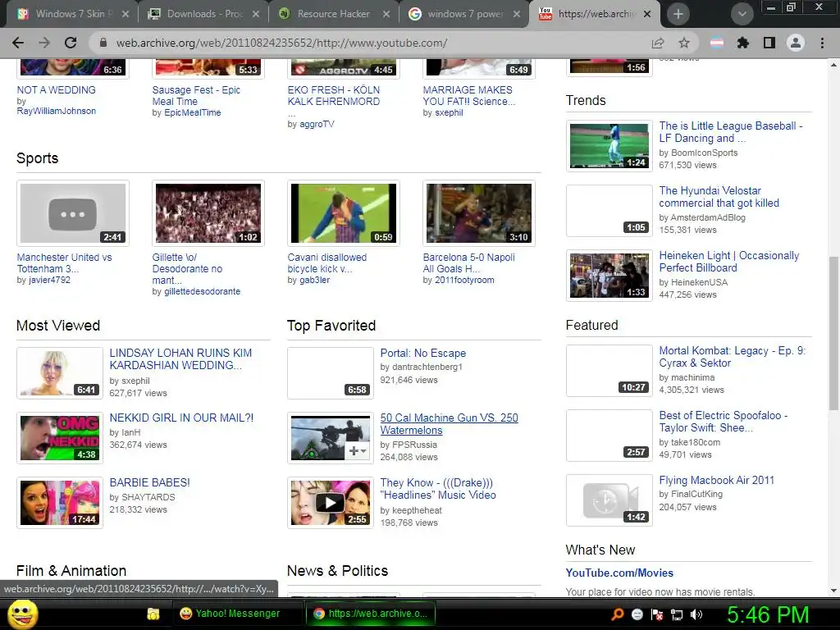The image size is (840, 630).
Task: Open uploader RayWilliamJohnson's channel
Action: tap(57, 111)
